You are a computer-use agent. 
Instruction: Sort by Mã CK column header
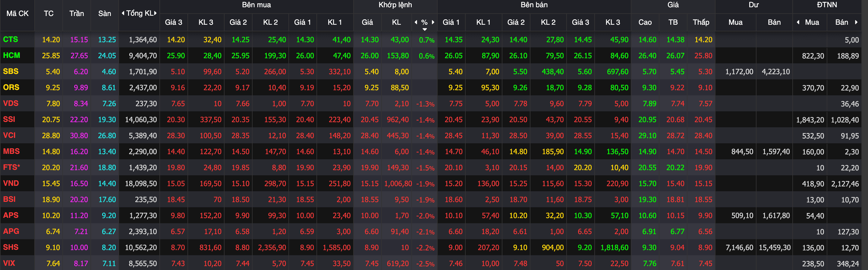click(x=17, y=14)
